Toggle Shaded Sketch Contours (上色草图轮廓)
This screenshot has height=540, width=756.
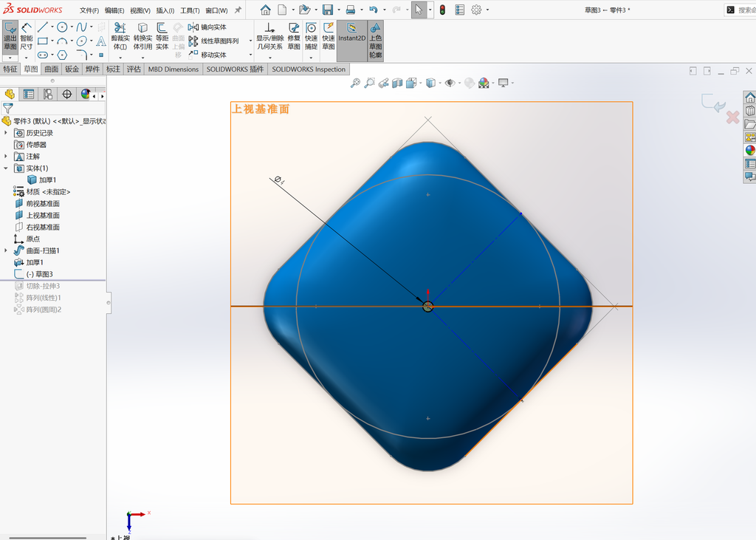click(375, 41)
